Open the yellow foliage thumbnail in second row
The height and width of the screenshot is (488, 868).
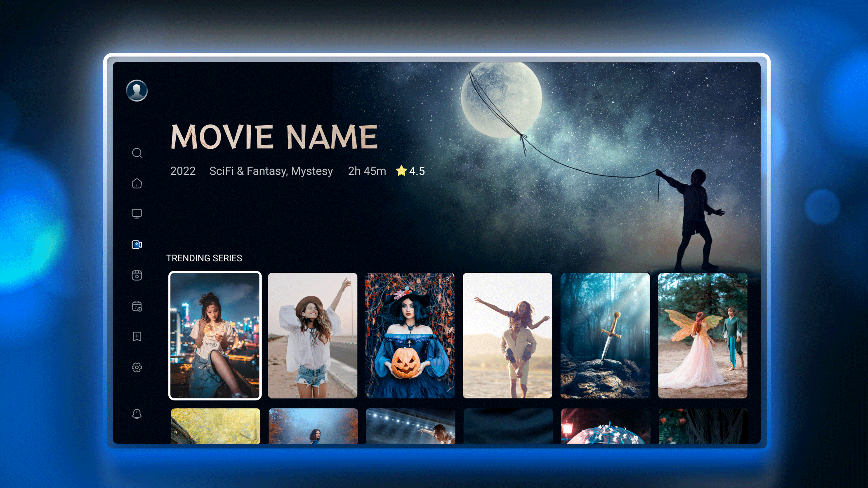click(216, 426)
